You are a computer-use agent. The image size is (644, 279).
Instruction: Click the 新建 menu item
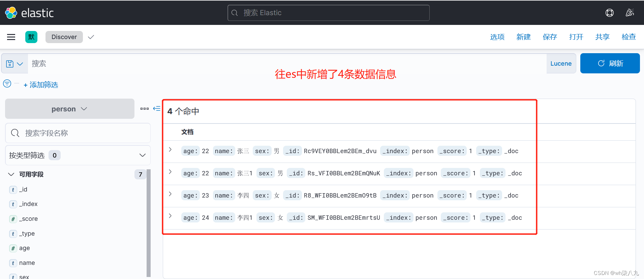(523, 37)
